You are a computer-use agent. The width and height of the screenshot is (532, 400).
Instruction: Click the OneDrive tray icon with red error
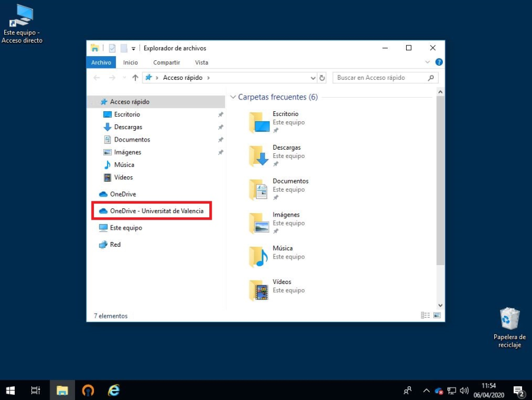tap(439, 391)
